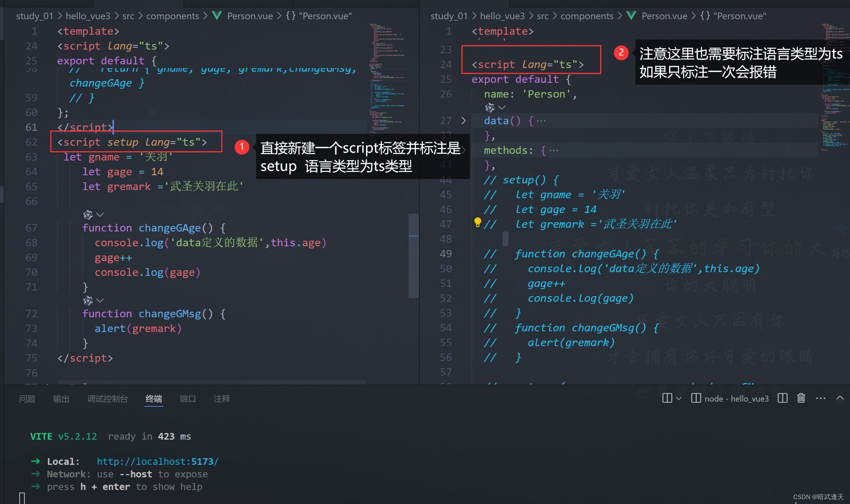Image resolution: width=850 pixels, height=504 pixels.
Task: Open the dropdown above changeGMsg function
Action: pyautogui.click(x=100, y=300)
